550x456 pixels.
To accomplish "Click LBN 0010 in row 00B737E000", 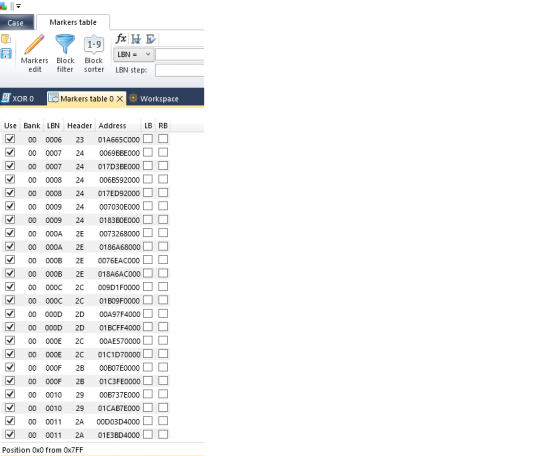I will (54, 395).
